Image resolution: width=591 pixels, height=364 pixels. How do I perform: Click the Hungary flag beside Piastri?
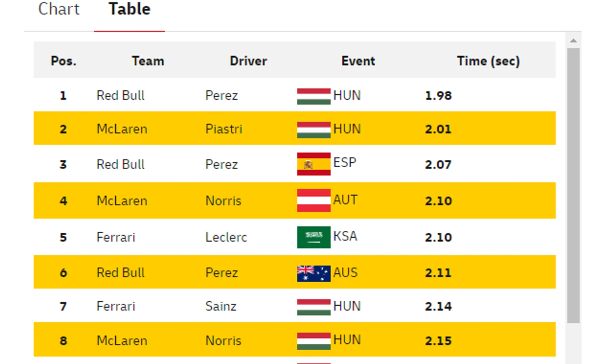(x=314, y=130)
